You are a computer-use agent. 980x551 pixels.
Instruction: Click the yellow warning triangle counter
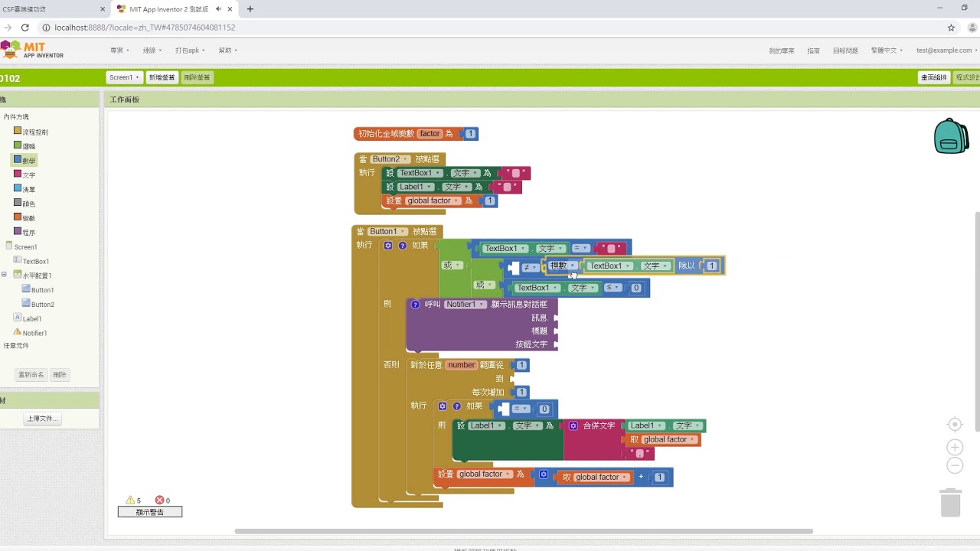[x=130, y=500]
